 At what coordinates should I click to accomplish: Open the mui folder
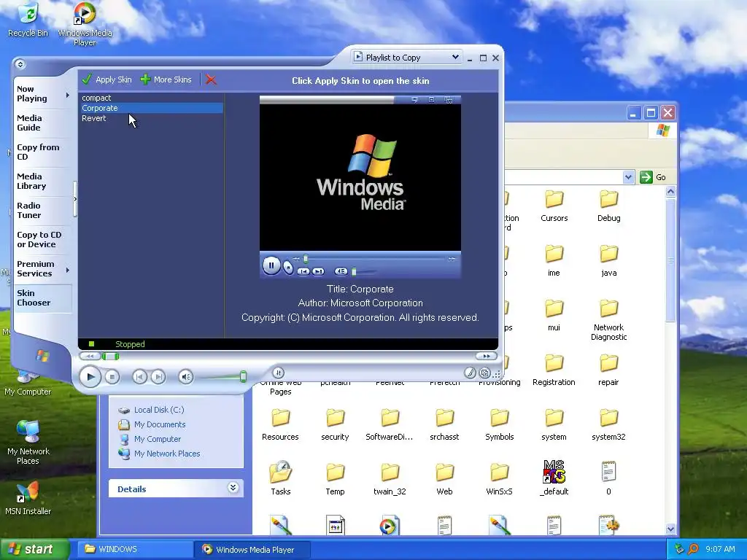tap(554, 316)
